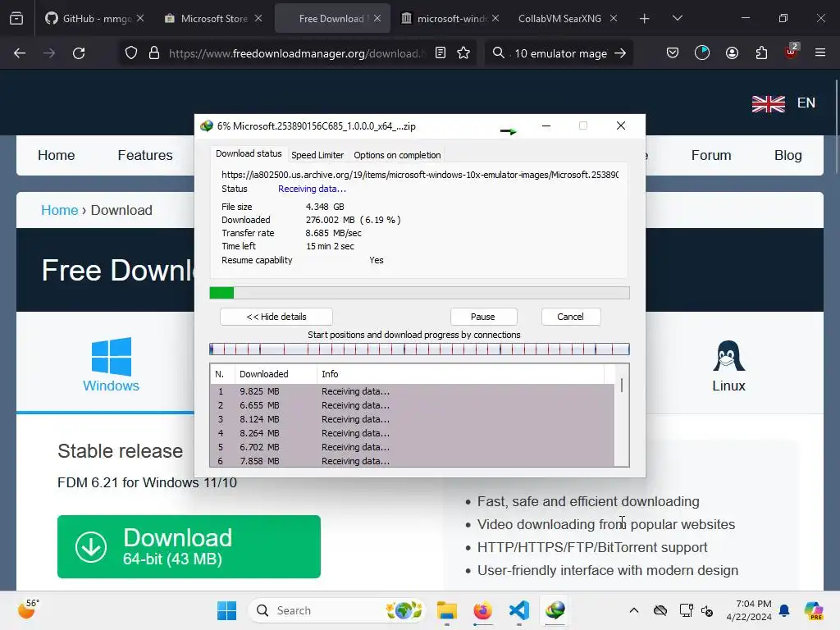This screenshot has height=630, width=840.
Task: Open Home in site navigation
Action: [x=57, y=155]
